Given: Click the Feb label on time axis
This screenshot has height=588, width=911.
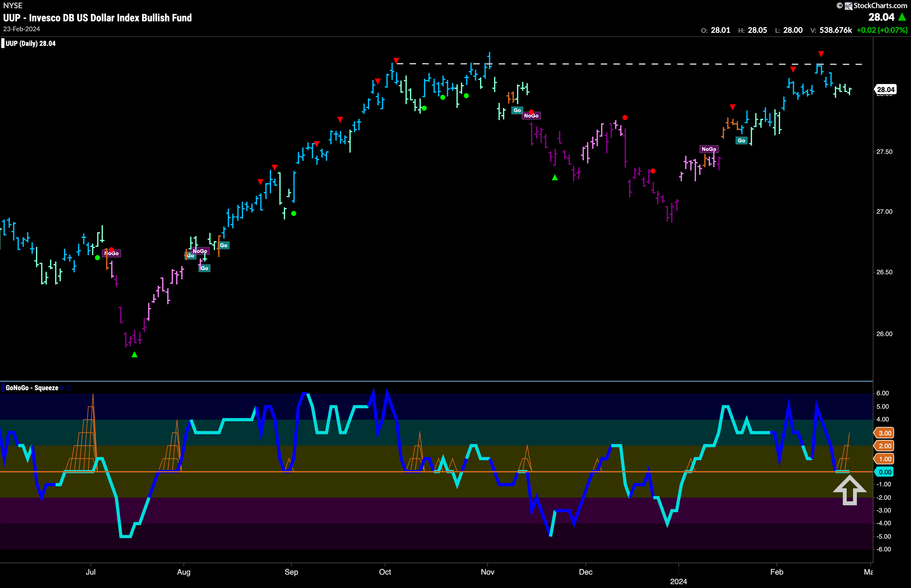Looking at the screenshot, I should [777, 572].
